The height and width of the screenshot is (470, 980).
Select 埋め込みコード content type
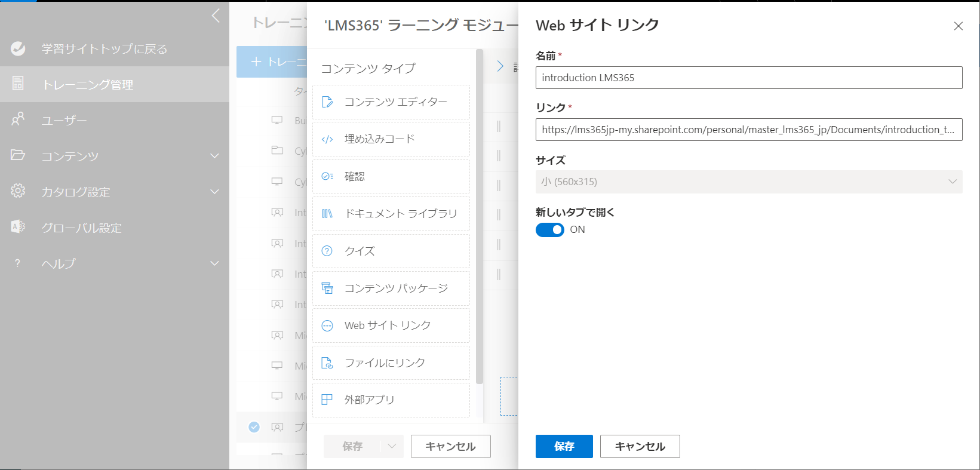(391, 139)
